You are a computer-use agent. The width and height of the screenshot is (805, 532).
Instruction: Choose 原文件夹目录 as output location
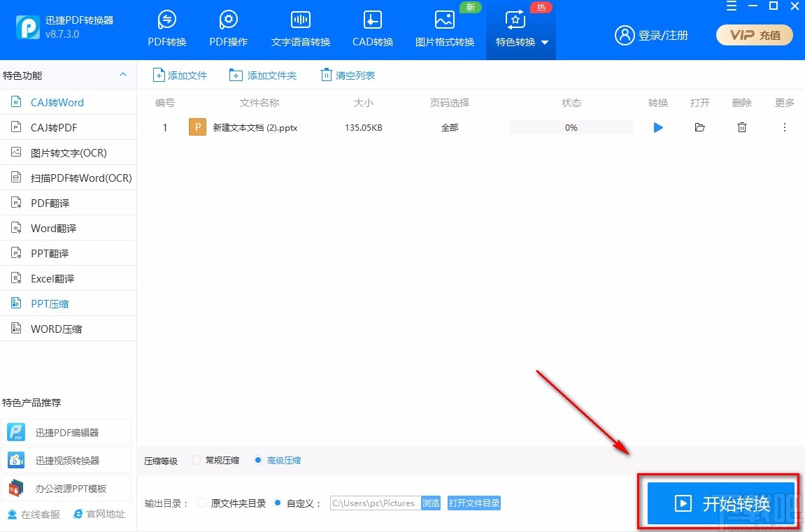[202, 503]
